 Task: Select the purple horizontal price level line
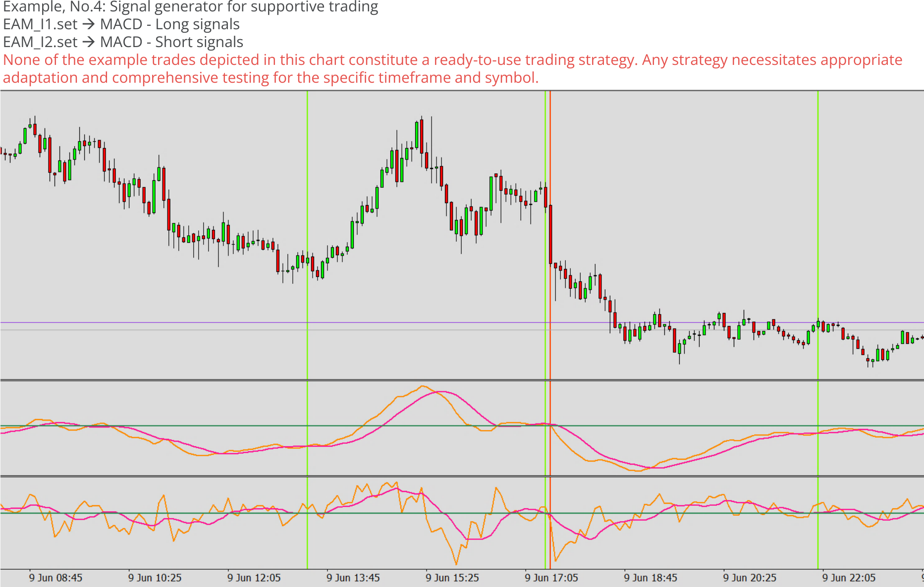[x=462, y=322]
